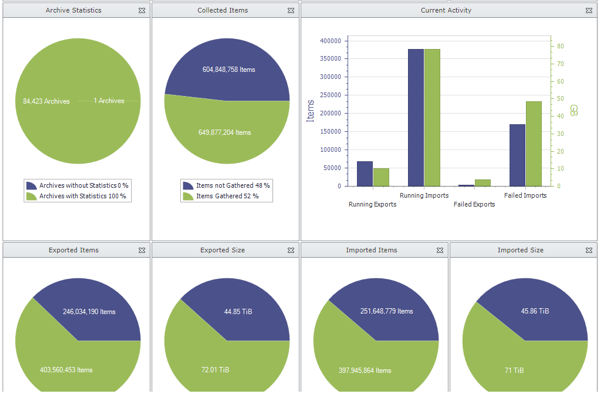The image size is (603, 396).
Task: Click the Archives with Statistics legend swatch
Action: point(31,196)
